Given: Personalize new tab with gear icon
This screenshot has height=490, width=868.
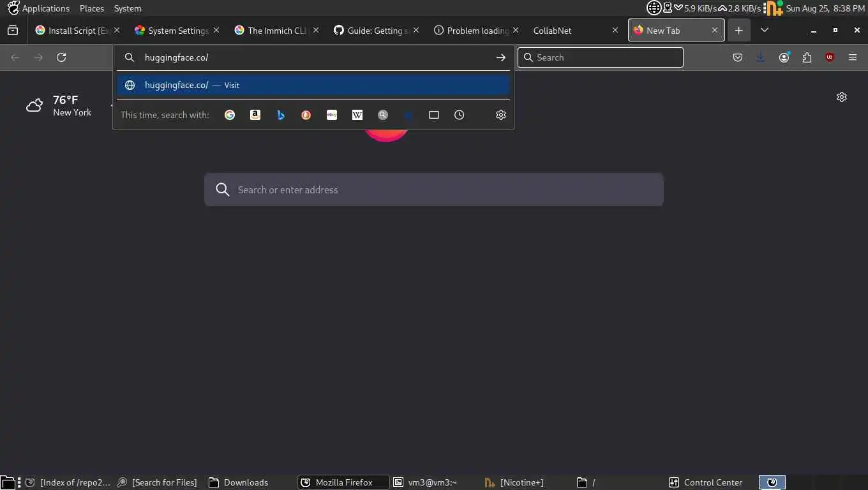Looking at the screenshot, I should pyautogui.click(x=842, y=97).
